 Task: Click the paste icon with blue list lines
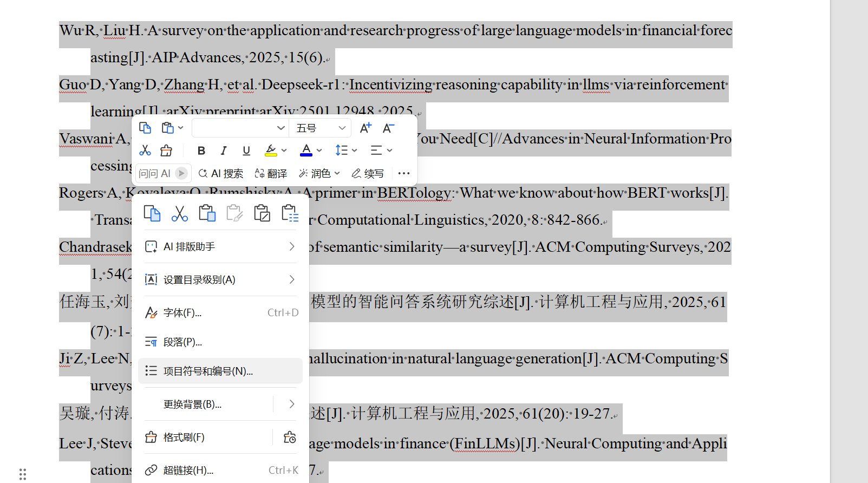(x=290, y=213)
